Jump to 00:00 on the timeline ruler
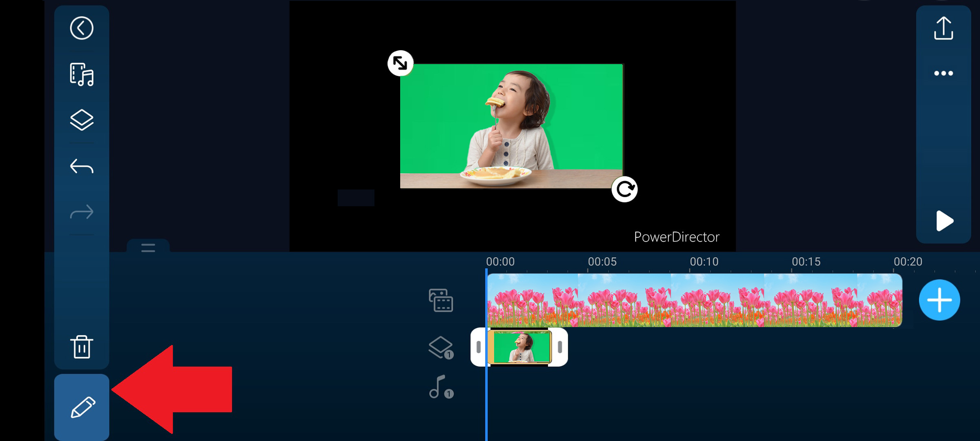980x441 pixels. 500,262
